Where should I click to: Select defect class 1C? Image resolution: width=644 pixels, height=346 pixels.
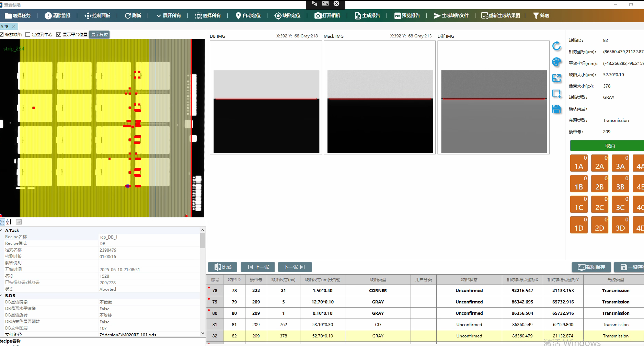tap(579, 204)
